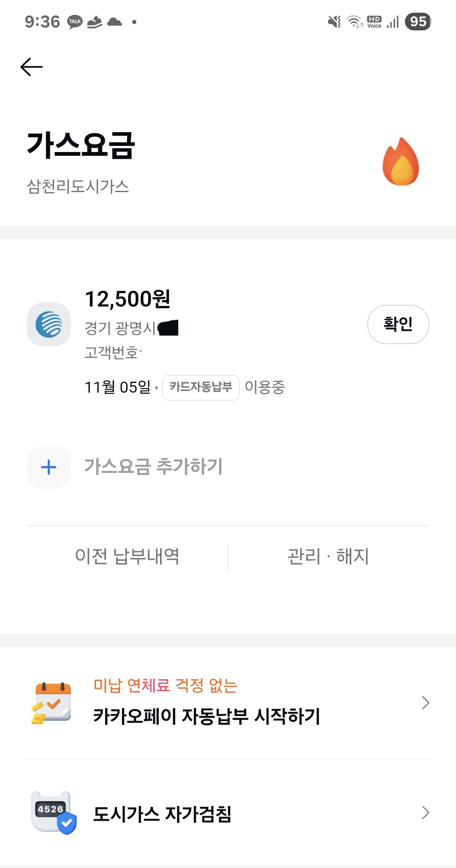Select the 12,500원 bill amount
The image size is (456, 868).
point(128,299)
